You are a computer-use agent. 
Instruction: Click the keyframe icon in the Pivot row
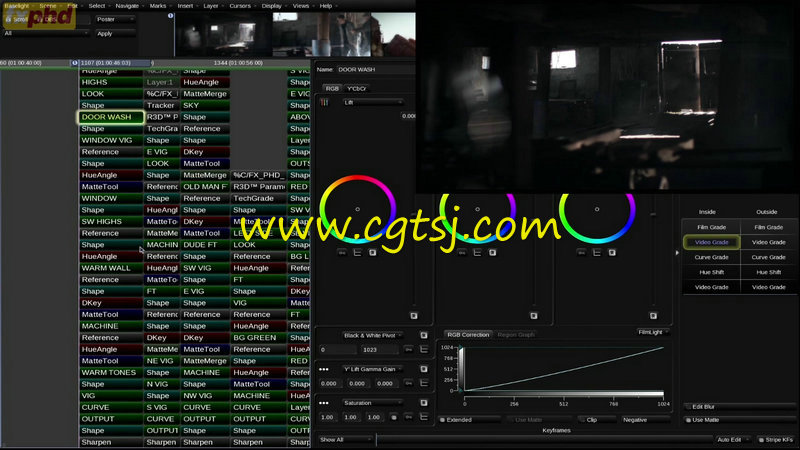(x=409, y=349)
